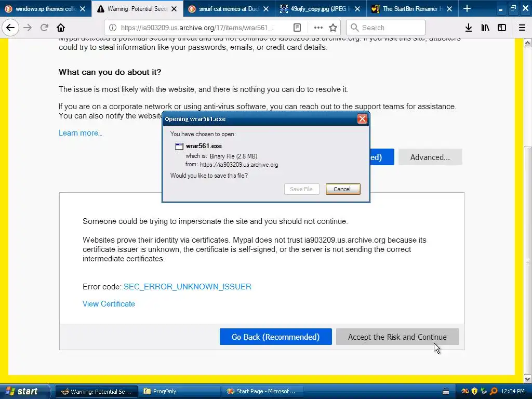Open the ProgOnly taskbar window
Viewport: 532px width, 399px height.
pos(179,392)
